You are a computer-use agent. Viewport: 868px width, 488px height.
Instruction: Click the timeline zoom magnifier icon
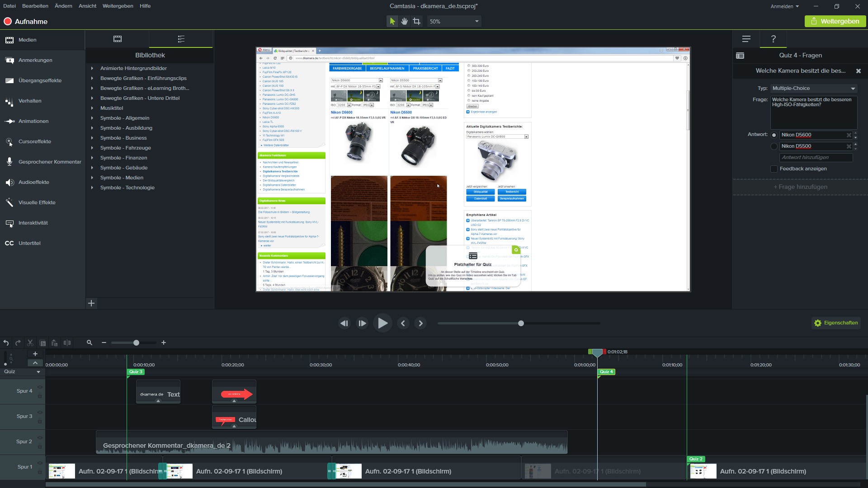(x=90, y=343)
